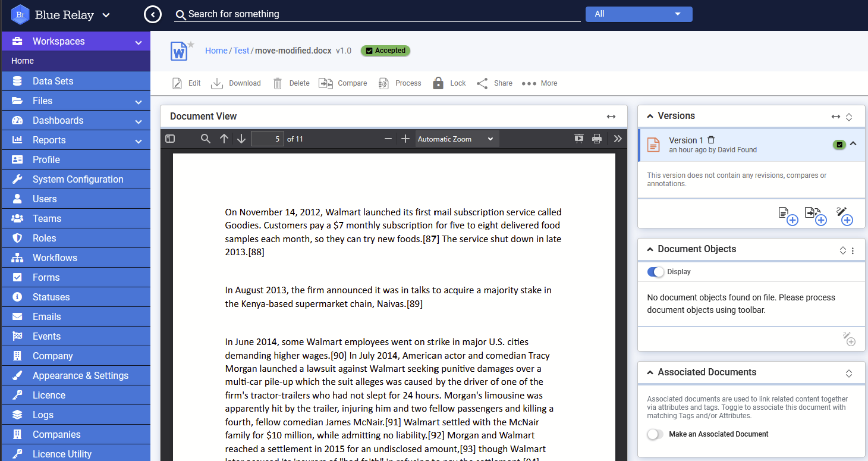Viewport: 868px width, 461px height.
Task: Switch viewer to presentation mode
Action: point(579,139)
